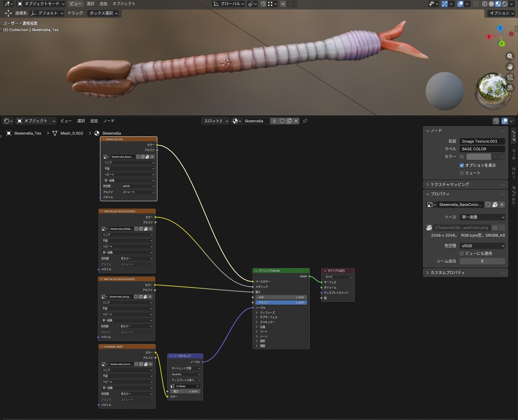Open the file browser folder icon for image path
The height and width of the screenshot is (420, 518).
click(x=495, y=227)
